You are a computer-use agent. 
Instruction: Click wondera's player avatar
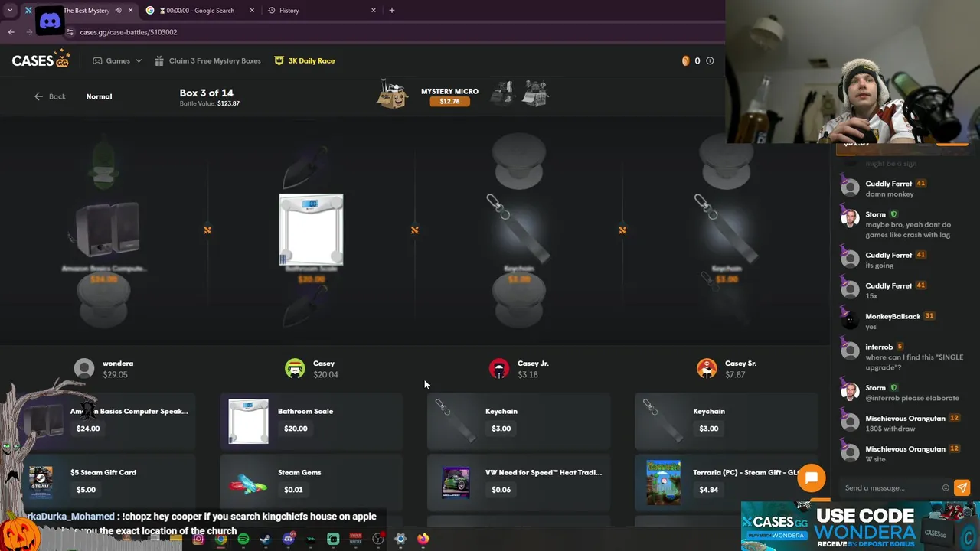(84, 369)
